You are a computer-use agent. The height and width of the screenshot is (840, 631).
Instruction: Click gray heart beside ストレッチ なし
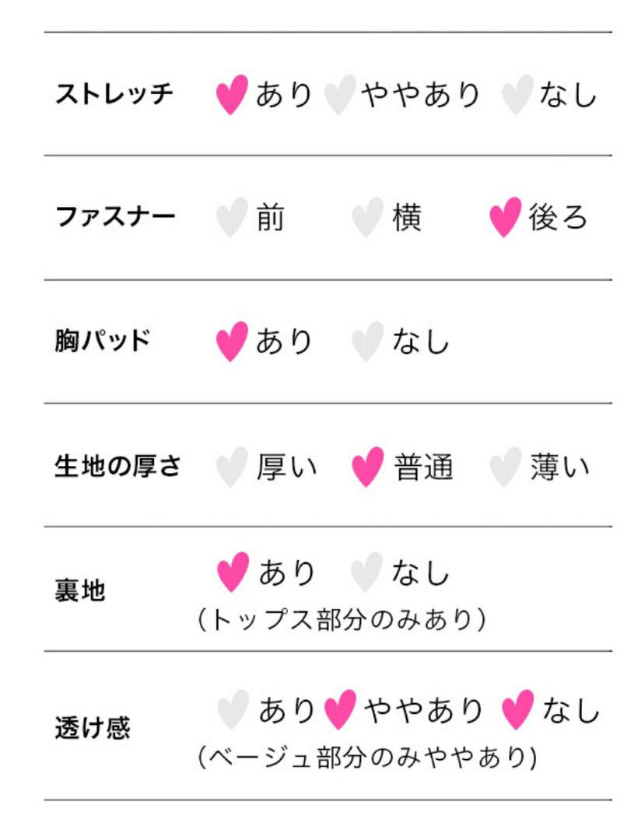coord(517,94)
